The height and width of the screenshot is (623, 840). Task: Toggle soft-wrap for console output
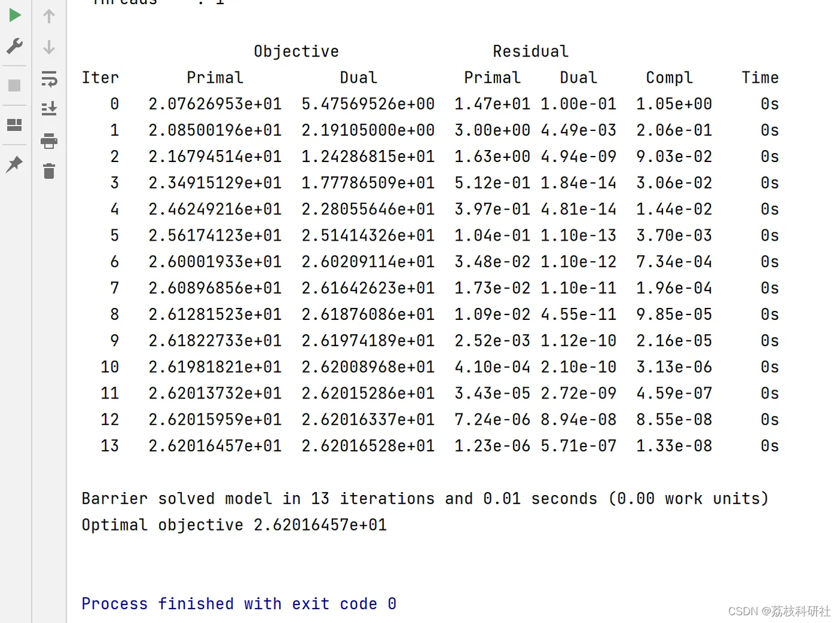coord(49,79)
